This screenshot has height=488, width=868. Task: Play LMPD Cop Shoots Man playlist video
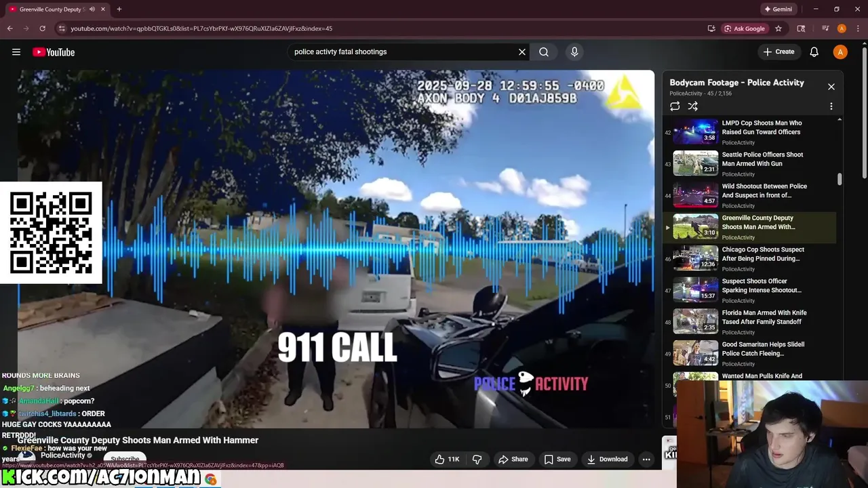click(x=749, y=132)
